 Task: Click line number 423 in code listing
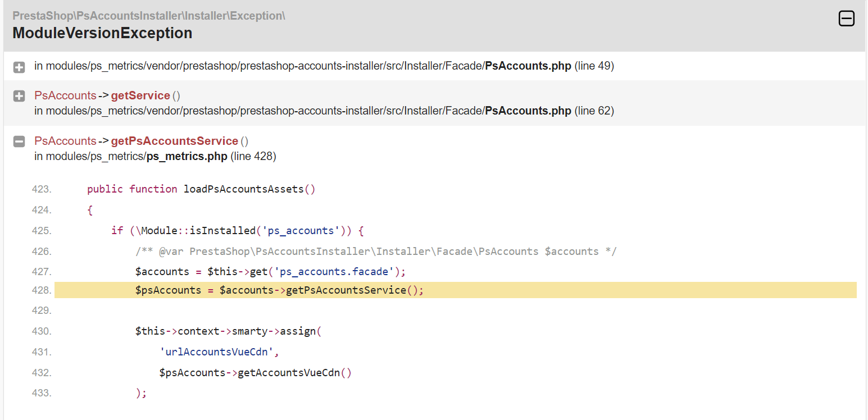(42, 189)
